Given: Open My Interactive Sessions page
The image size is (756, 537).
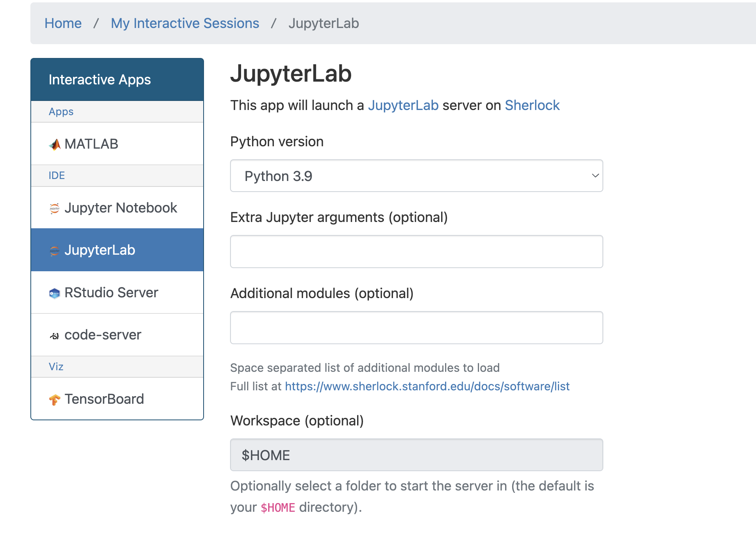Looking at the screenshot, I should tap(185, 23).
